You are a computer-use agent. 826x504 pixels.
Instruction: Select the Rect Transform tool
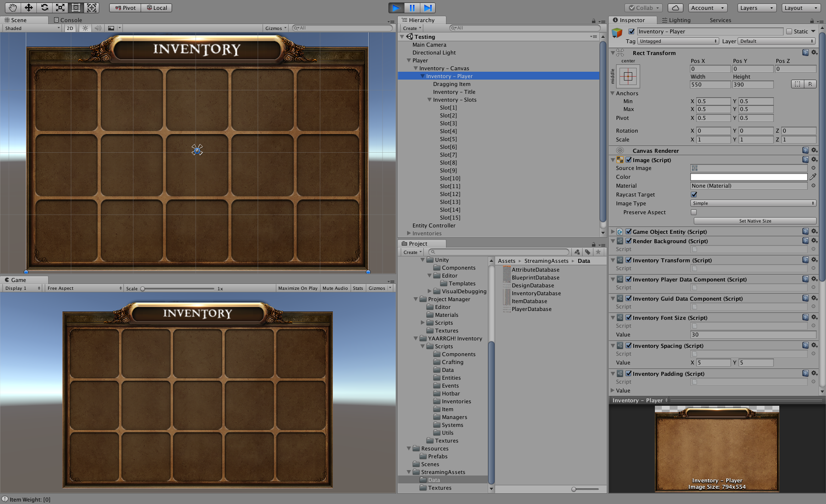[x=76, y=7]
